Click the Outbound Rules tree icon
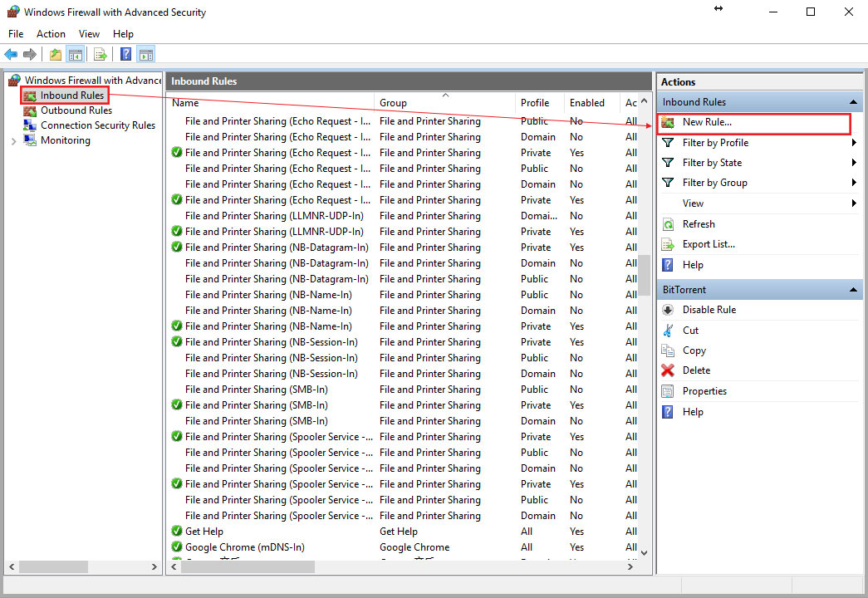868x598 pixels. coord(30,110)
